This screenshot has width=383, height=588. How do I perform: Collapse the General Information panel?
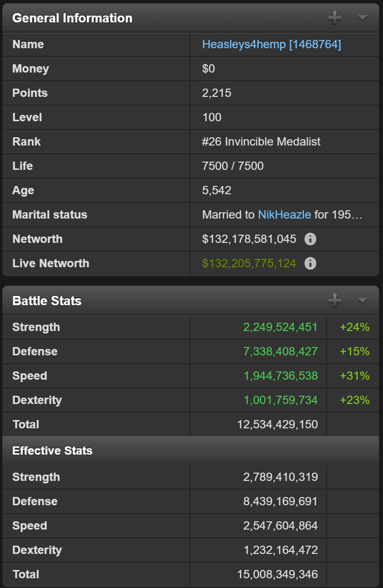pyautogui.click(x=362, y=18)
